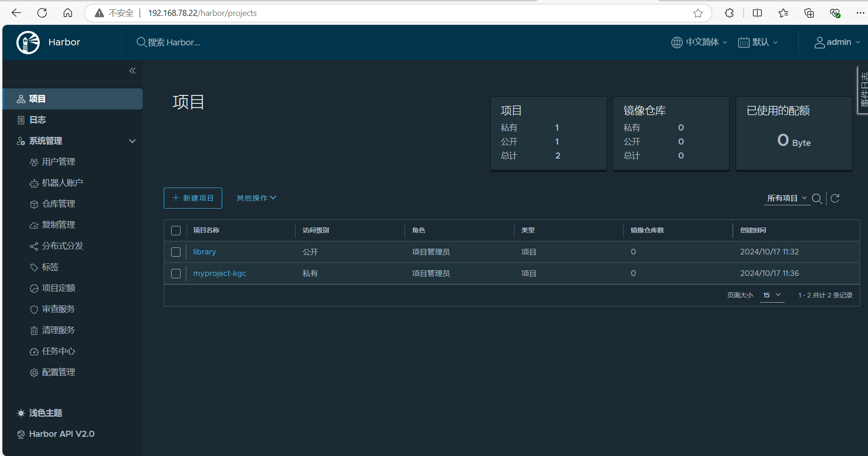Click the calendar icon beside 默认
This screenshot has width=868, height=456.
point(744,43)
